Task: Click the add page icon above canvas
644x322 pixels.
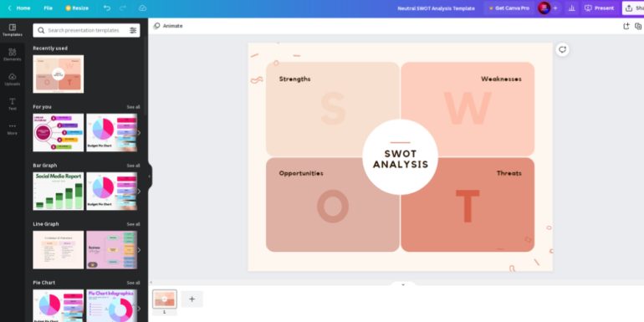Action: point(626,26)
